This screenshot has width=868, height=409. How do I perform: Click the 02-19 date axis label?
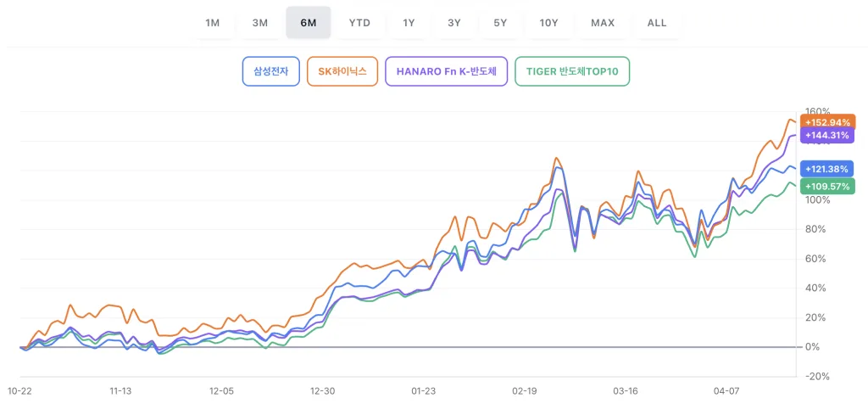coord(525,391)
